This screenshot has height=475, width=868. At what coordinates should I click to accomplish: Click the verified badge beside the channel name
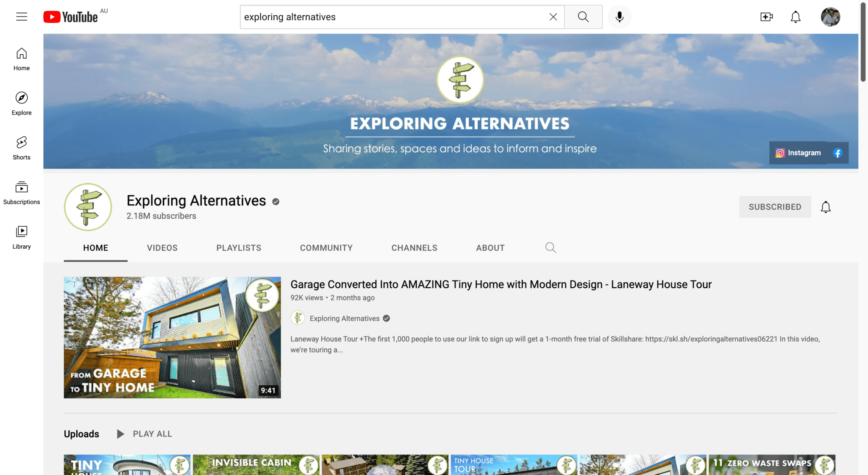pos(275,202)
